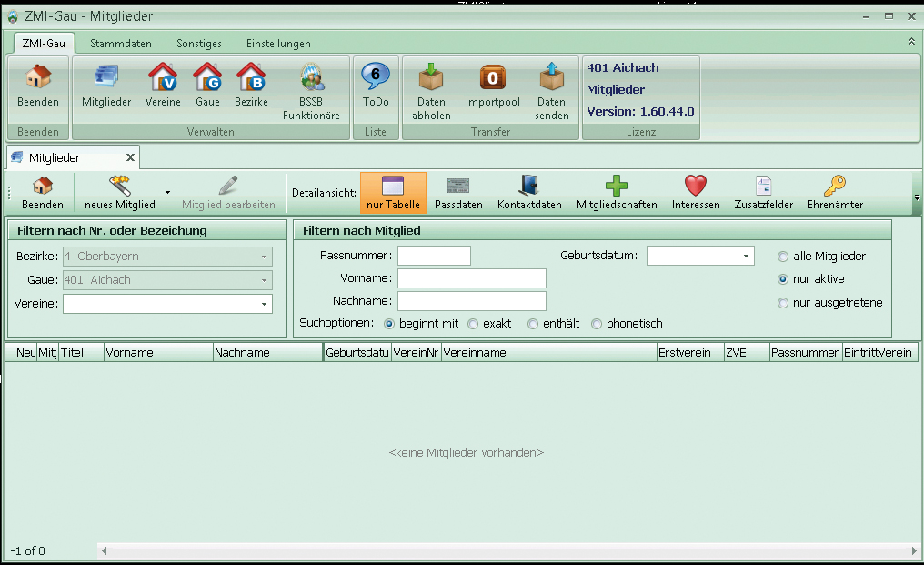Click the Gaue ribbon icon

tap(207, 86)
